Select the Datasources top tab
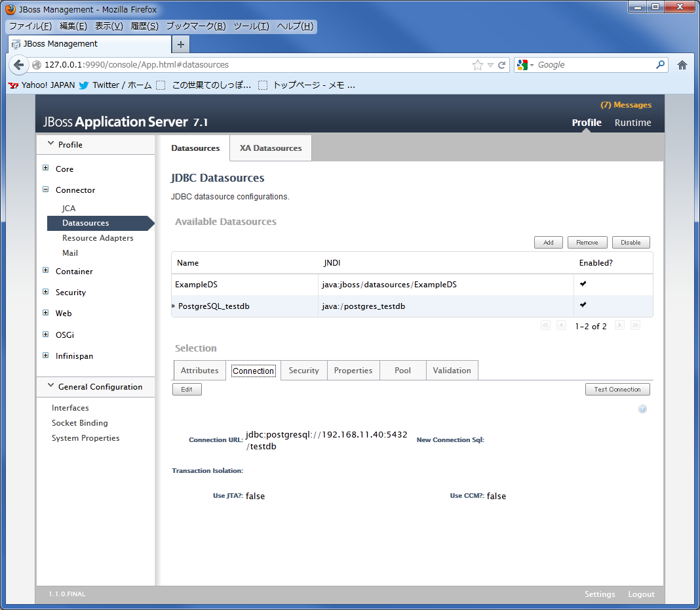Screen dimensions: 700x610 pyautogui.click(x=195, y=148)
